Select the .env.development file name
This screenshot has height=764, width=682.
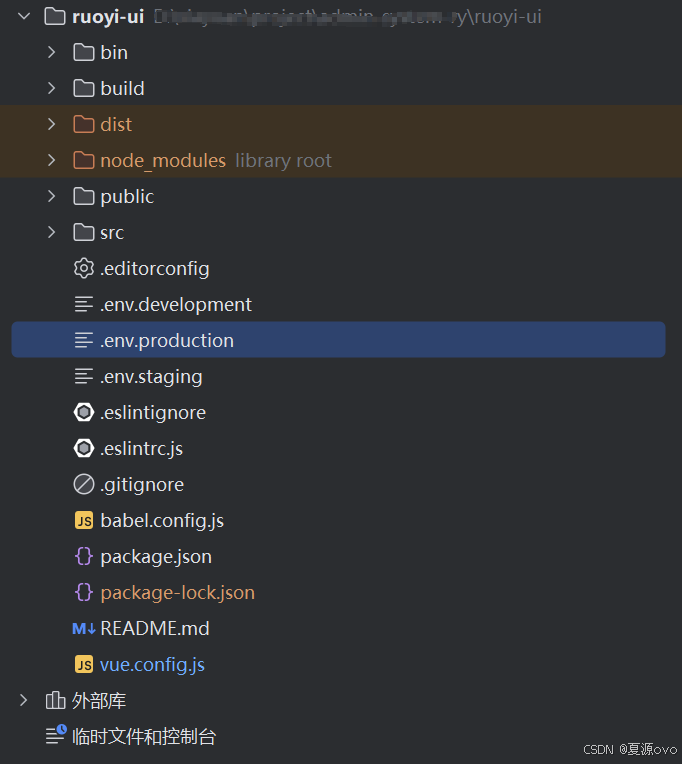(176, 305)
